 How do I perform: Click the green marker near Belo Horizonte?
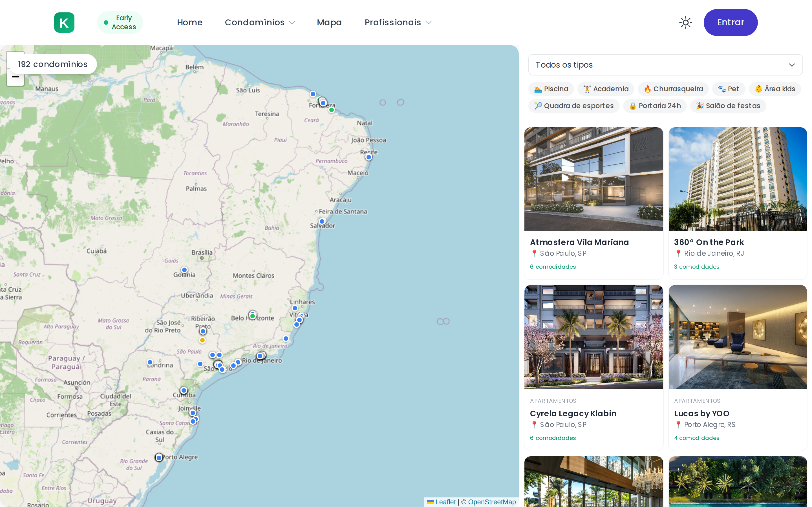pyautogui.click(x=253, y=316)
